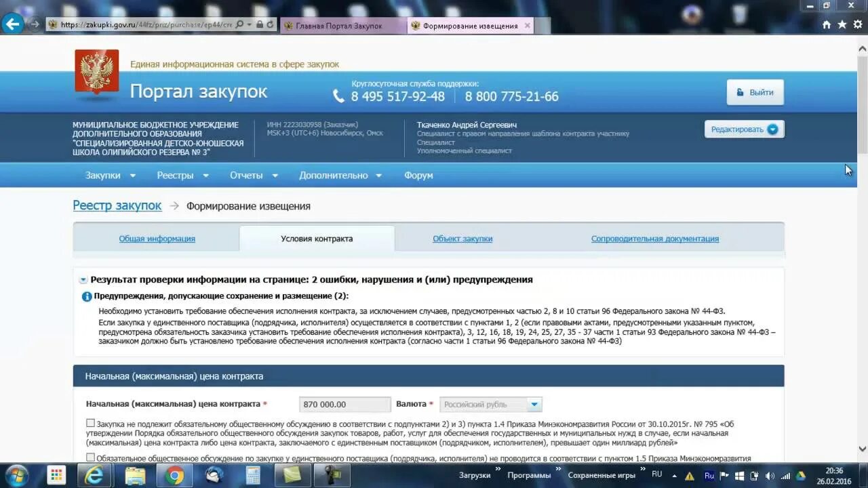Open the Дополнительно menu
868x488 pixels.
click(340, 175)
